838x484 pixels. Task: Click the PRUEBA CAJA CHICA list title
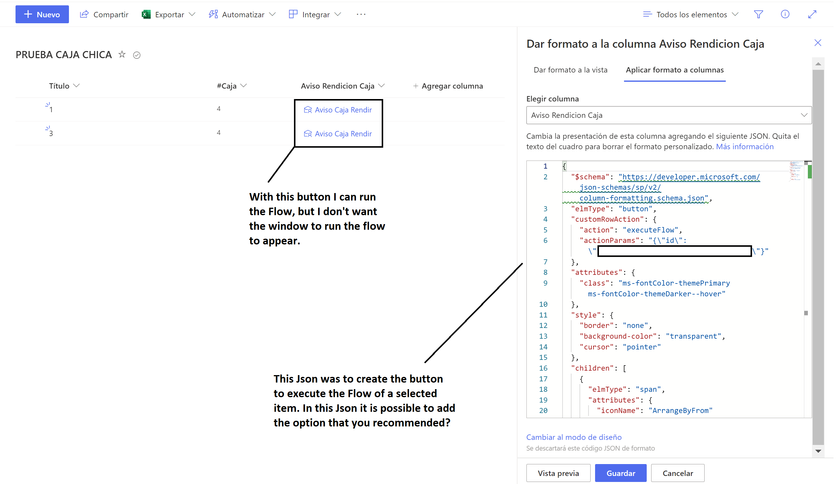click(64, 54)
